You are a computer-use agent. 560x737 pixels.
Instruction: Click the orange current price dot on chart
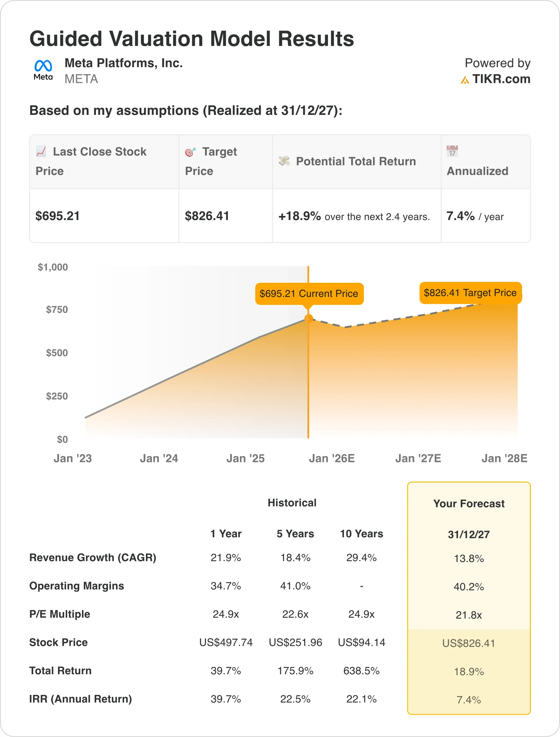(309, 319)
